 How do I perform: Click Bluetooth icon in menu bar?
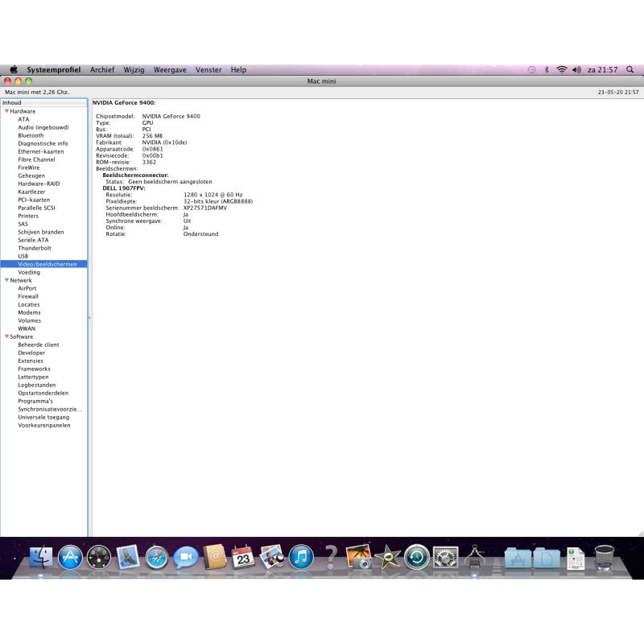pos(547,69)
